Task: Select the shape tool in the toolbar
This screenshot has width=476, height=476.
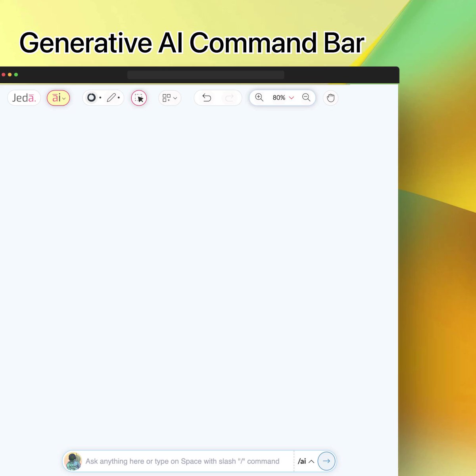Action: tap(92, 98)
